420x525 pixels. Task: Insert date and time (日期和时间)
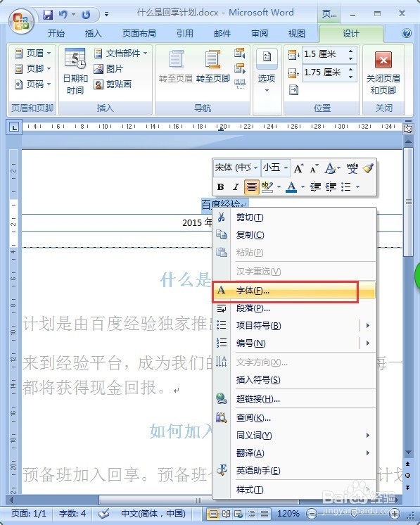pyautogui.click(x=75, y=72)
